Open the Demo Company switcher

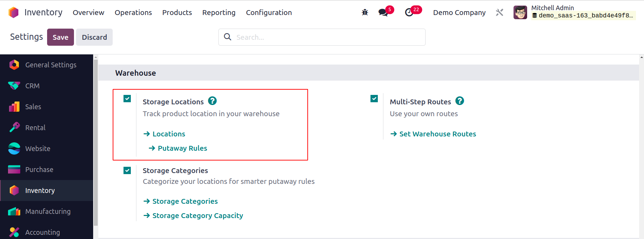pyautogui.click(x=459, y=13)
